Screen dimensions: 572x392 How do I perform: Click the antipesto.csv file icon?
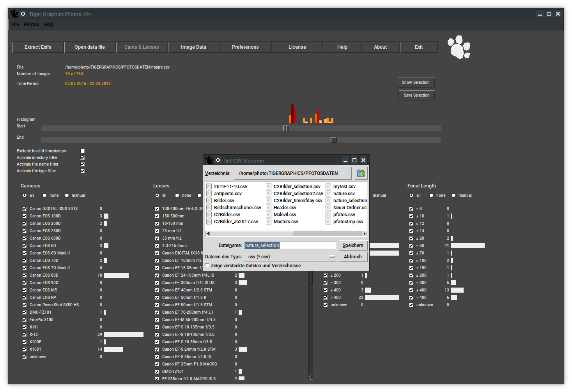(209, 194)
